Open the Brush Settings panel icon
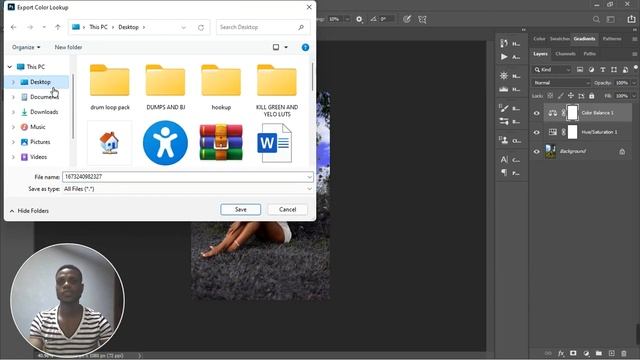Viewport: 640px width, 360px height. point(504,108)
